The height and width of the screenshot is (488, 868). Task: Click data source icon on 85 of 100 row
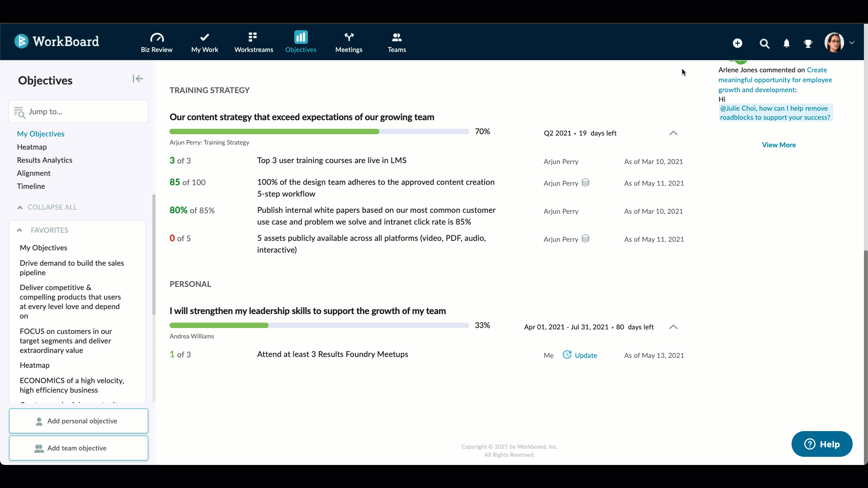pyautogui.click(x=585, y=183)
